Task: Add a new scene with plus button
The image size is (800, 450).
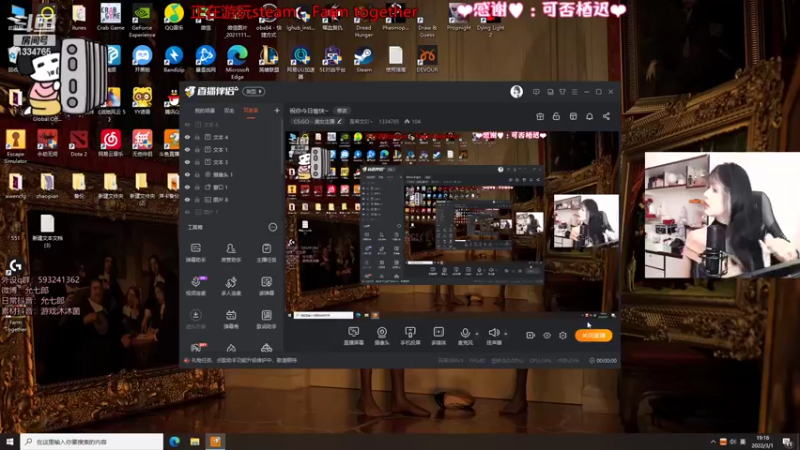Action: pos(277,110)
